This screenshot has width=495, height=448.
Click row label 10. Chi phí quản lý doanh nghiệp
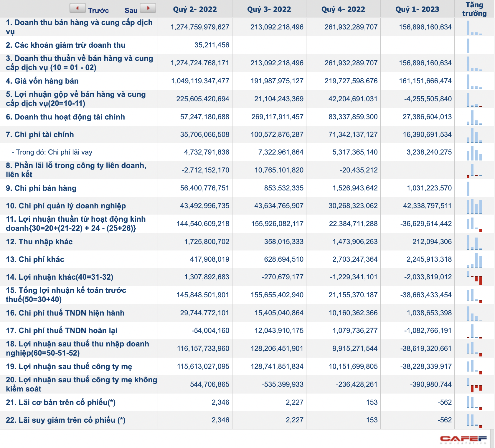point(66,206)
